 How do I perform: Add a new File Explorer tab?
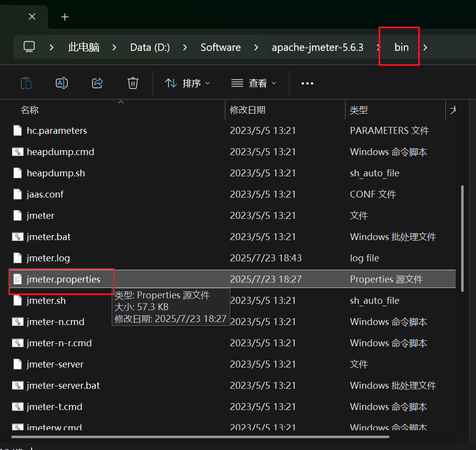[65, 17]
